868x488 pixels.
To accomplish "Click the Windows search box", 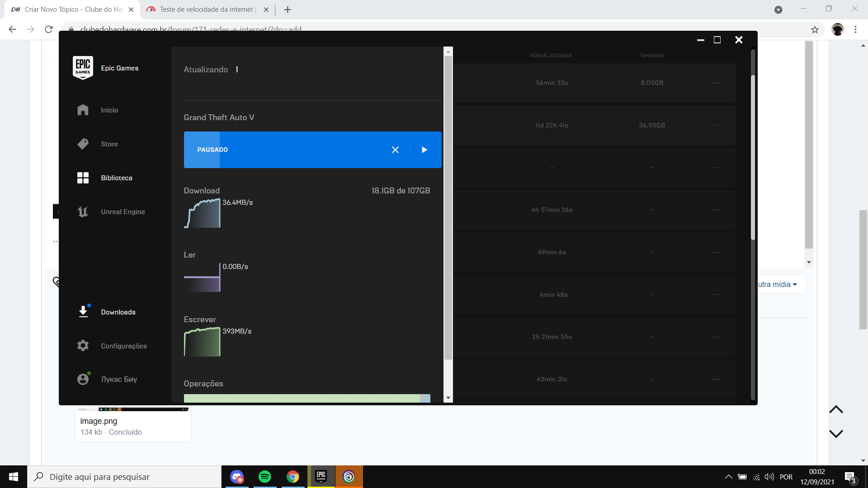I will 124,477.
